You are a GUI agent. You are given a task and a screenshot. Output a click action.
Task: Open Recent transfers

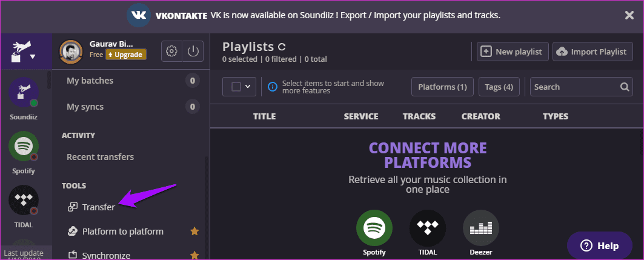coord(100,157)
